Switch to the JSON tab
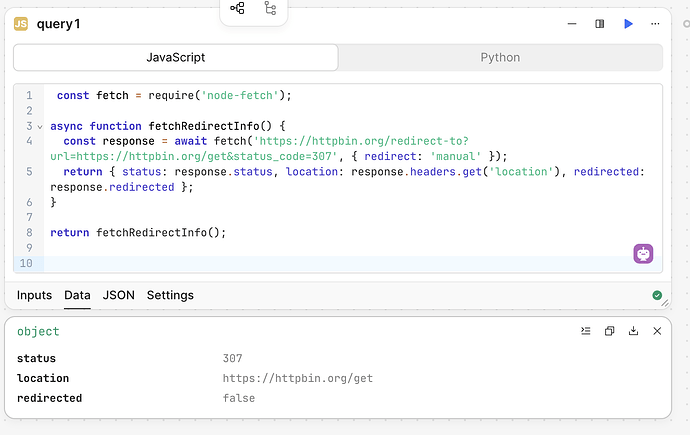The width and height of the screenshot is (690, 435). point(119,295)
